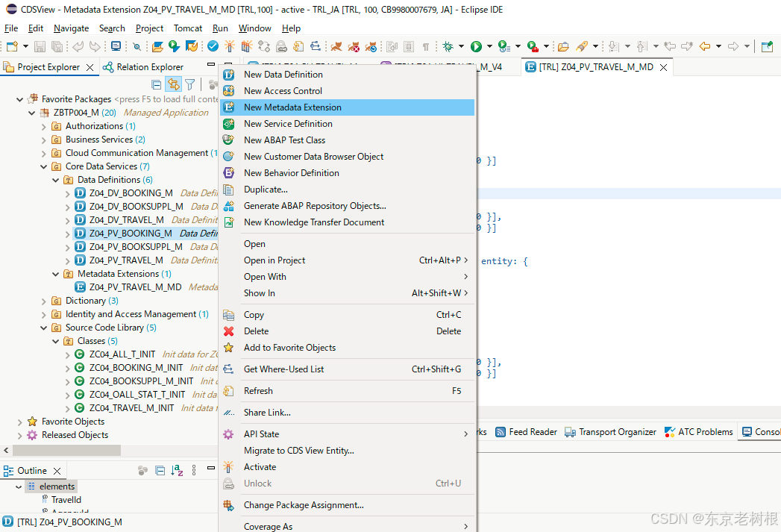Open the Run icon dropdown arrow

pos(489,46)
